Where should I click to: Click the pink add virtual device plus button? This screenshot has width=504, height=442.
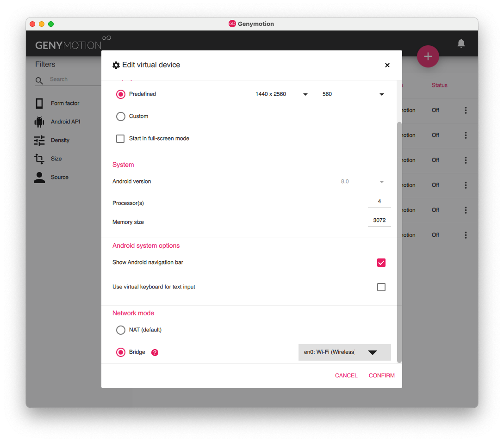tap(428, 56)
